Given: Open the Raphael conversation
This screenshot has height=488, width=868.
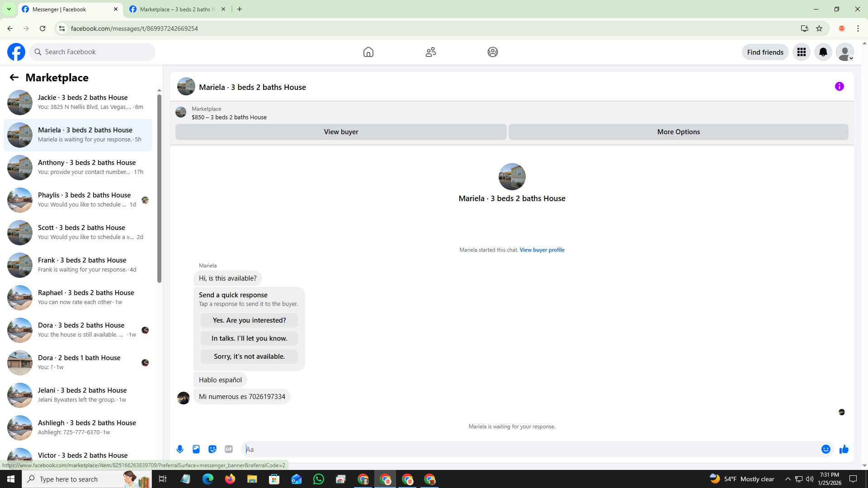Looking at the screenshot, I should point(78,298).
